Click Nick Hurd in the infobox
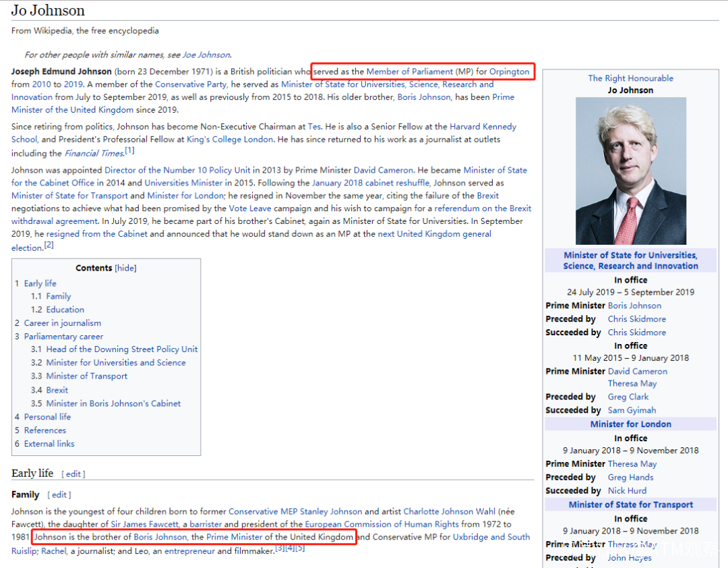 pos(628,491)
